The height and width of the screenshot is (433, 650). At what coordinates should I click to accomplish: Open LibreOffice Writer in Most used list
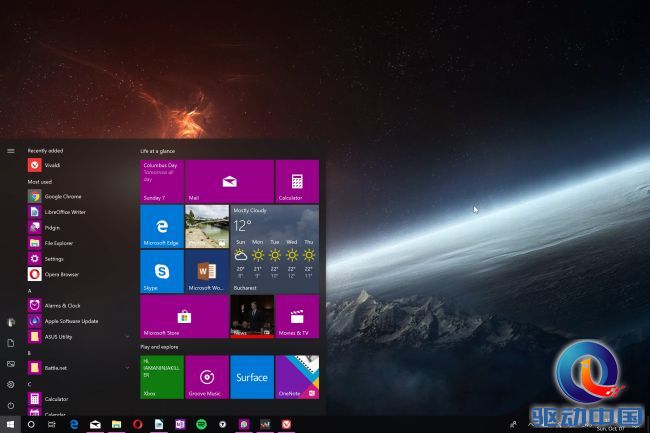[x=79, y=212]
